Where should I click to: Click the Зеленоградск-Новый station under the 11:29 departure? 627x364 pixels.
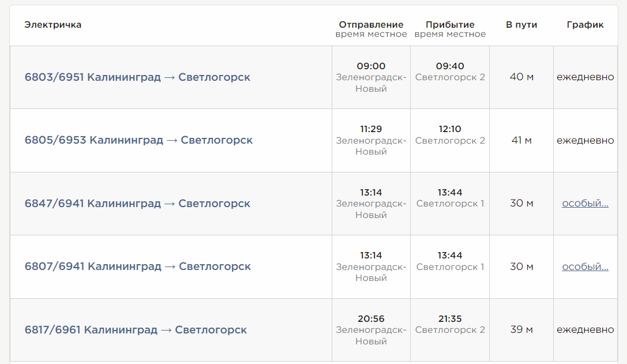tap(370, 145)
